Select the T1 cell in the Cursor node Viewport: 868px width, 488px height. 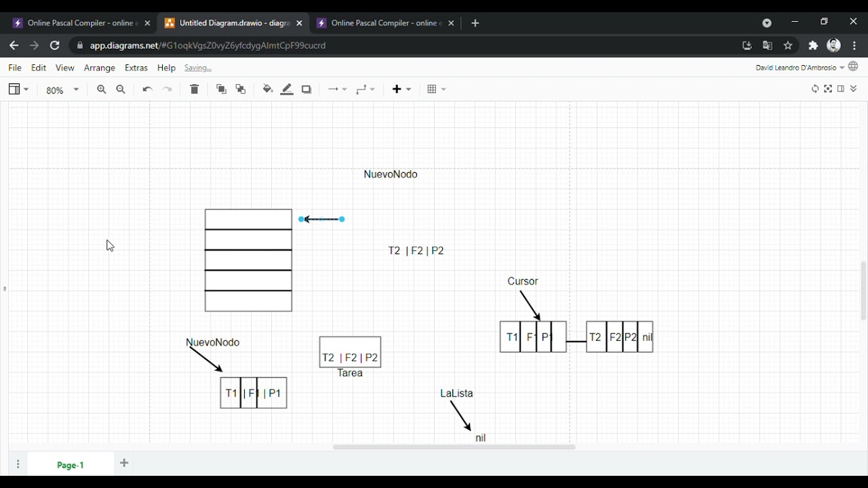tap(511, 337)
